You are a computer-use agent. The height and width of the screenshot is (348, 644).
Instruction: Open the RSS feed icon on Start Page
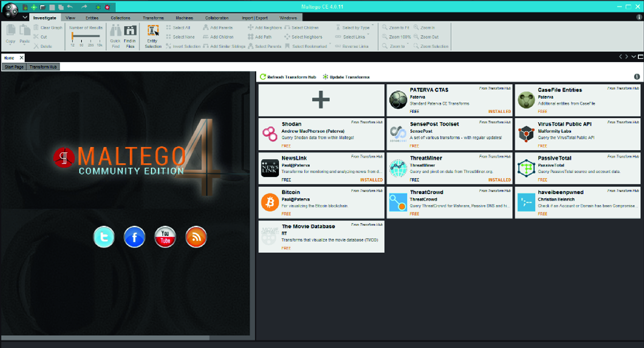pos(196,237)
